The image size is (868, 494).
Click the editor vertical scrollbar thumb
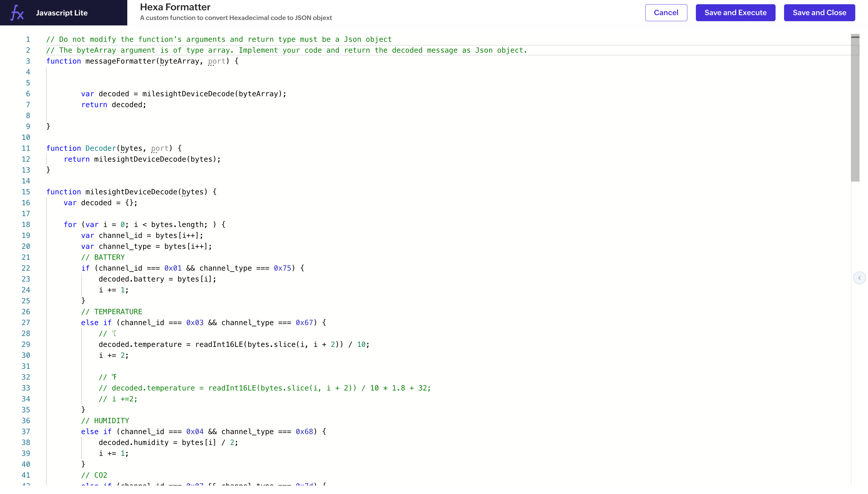pos(855,109)
